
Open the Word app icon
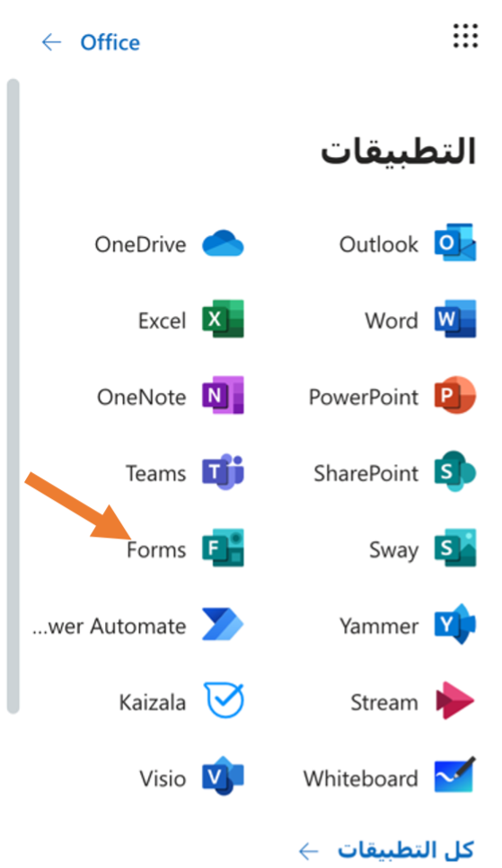coord(455,320)
